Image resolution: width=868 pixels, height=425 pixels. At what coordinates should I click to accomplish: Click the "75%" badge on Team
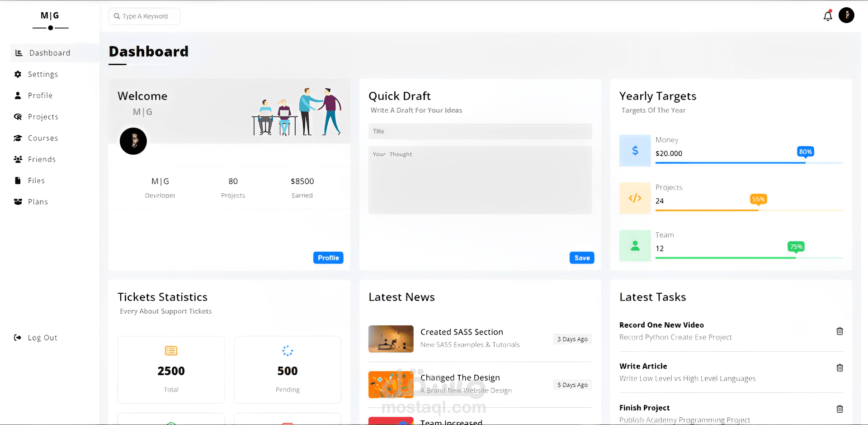point(796,247)
